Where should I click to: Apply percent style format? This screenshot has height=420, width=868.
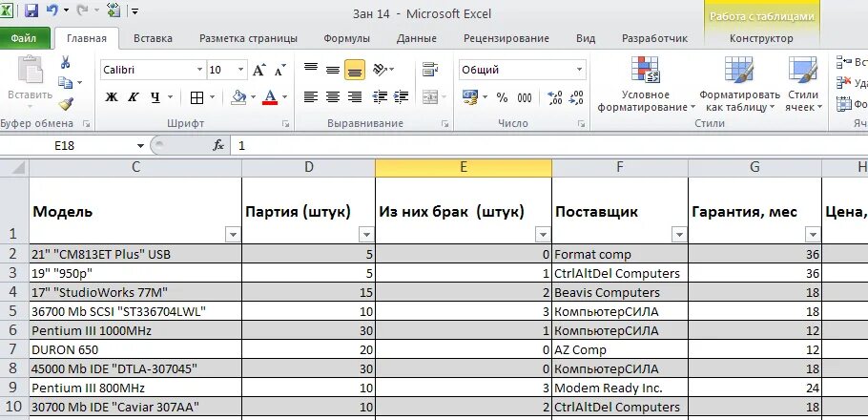click(502, 97)
